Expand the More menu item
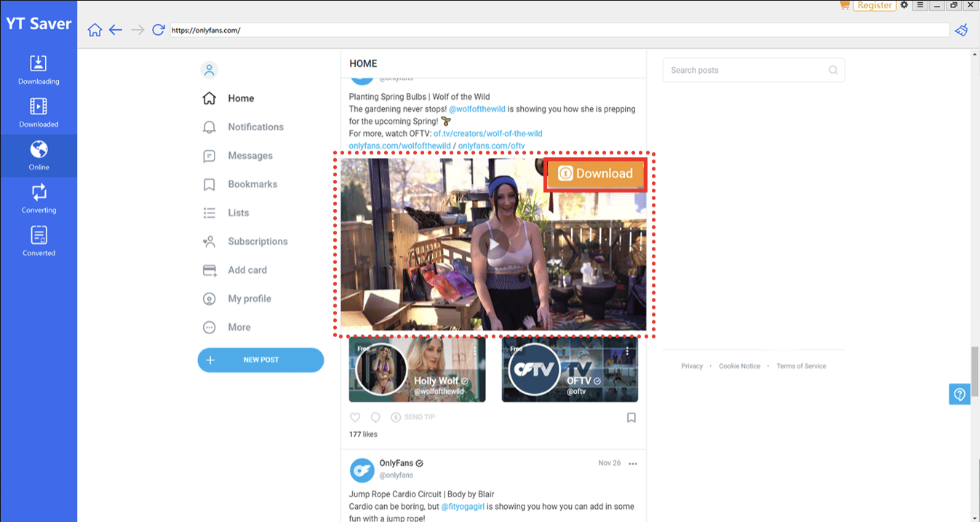 [x=226, y=327]
